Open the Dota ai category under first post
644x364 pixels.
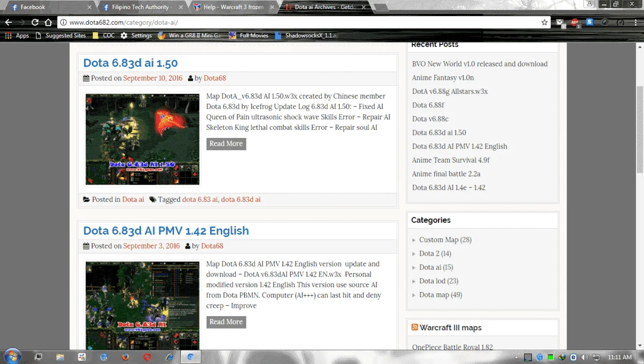click(x=133, y=199)
